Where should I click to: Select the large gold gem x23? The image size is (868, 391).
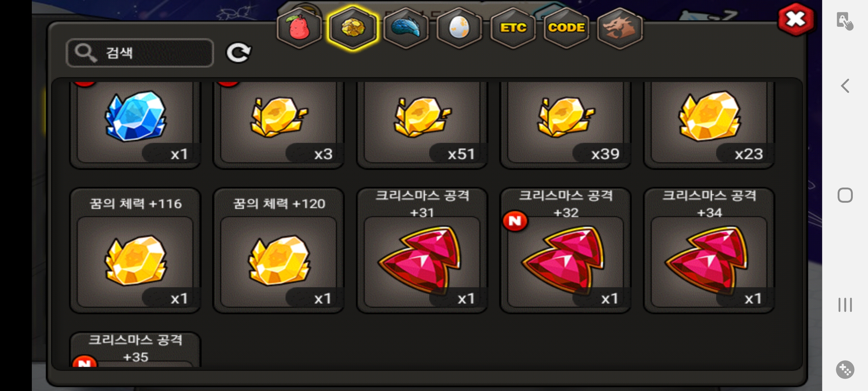point(709,123)
